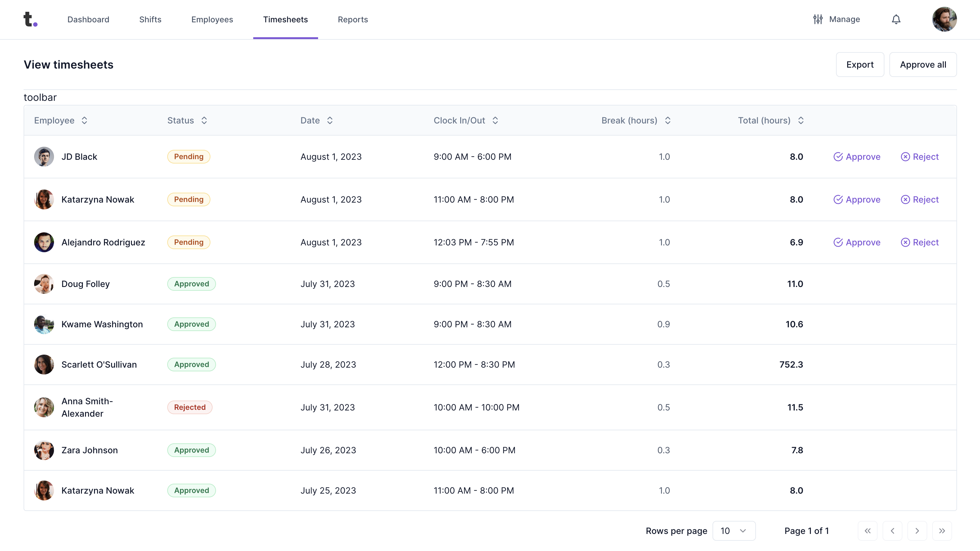Viewport: 980px width, 551px height.
Task: Navigate to next page using arrow
Action: 917,531
